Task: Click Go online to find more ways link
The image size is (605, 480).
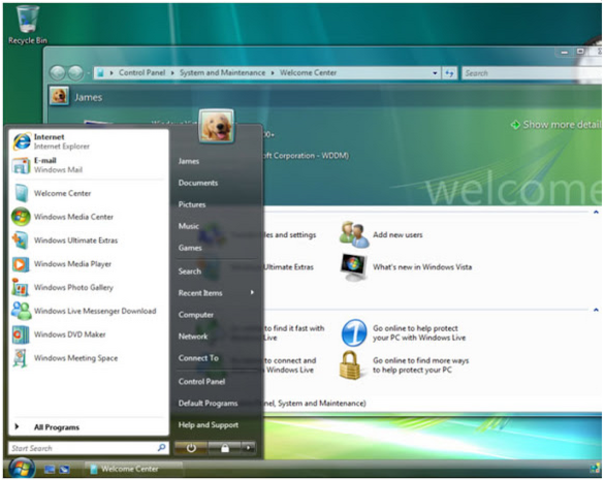Action: pos(421,365)
